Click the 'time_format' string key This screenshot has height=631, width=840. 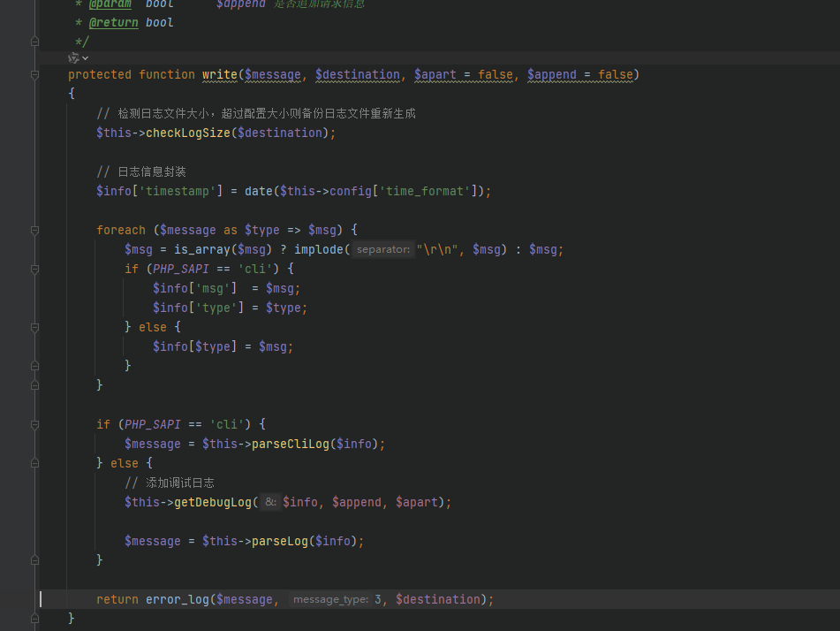(x=422, y=192)
